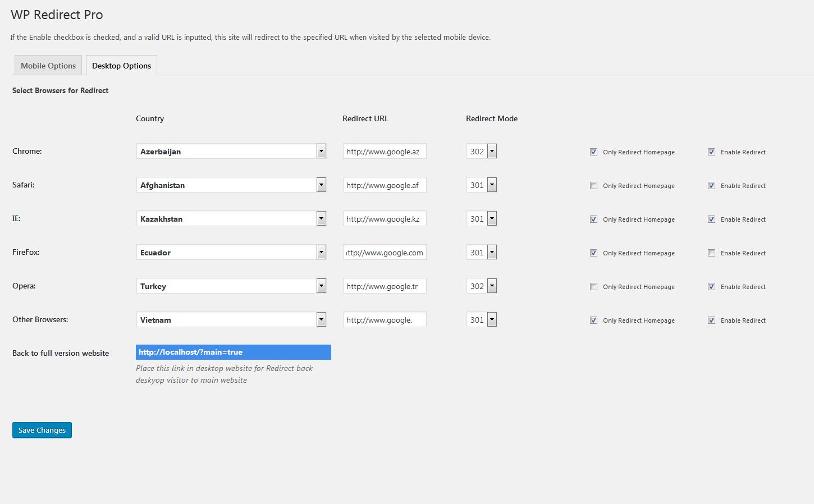Open the FireFox country dropdown showing Ecuador
Viewport: 814px width, 504px height.
click(231, 253)
